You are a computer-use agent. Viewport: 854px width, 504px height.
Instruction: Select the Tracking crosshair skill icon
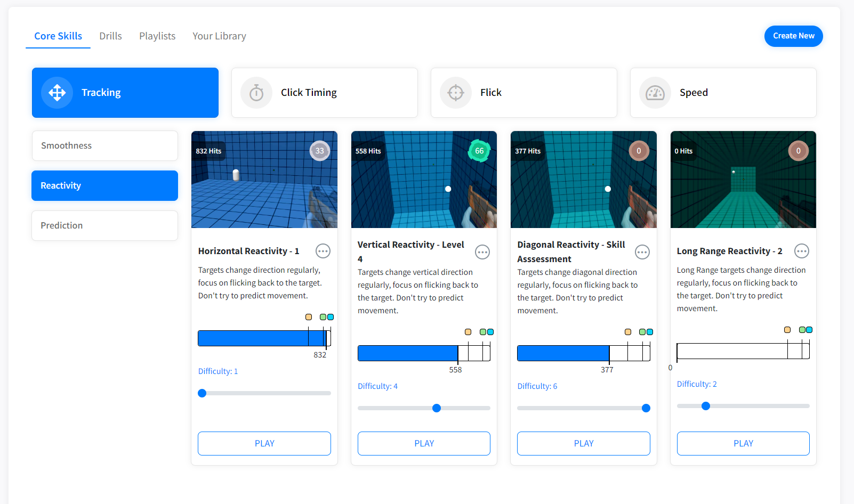[x=57, y=92]
